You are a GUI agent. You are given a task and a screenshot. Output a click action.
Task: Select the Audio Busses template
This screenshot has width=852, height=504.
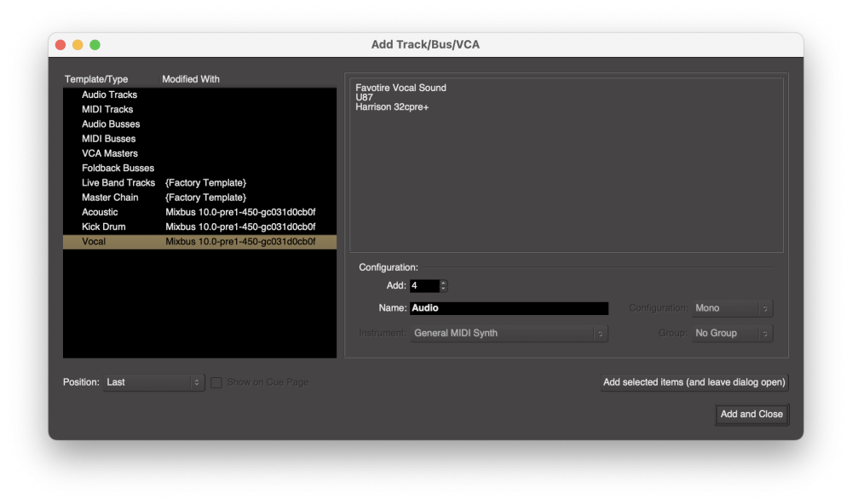[x=109, y=123]
